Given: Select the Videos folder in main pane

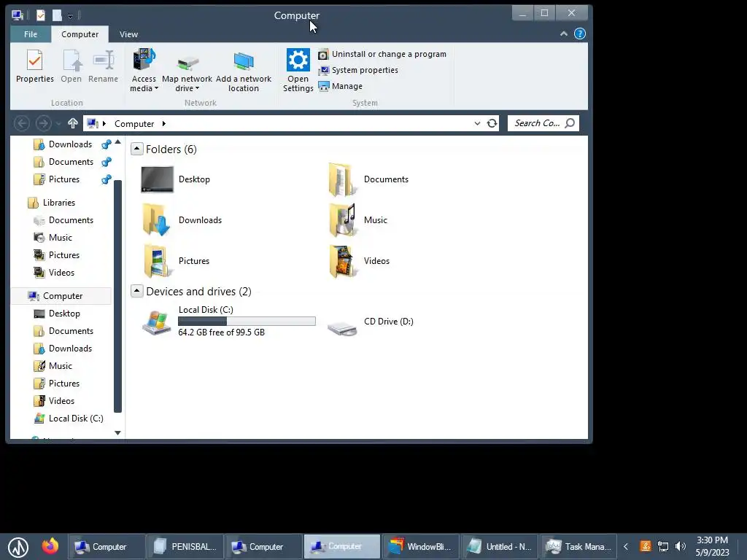Looking at the screenshot, I should coord(359,261).
